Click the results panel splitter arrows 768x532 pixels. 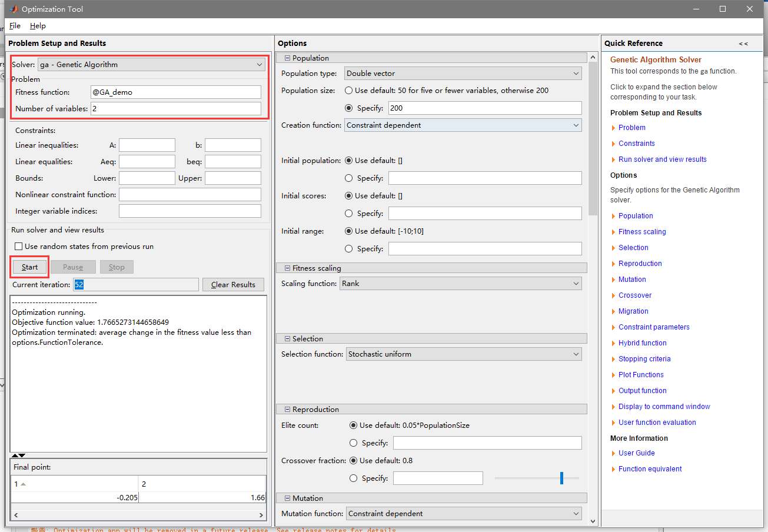tap(18, 455)
